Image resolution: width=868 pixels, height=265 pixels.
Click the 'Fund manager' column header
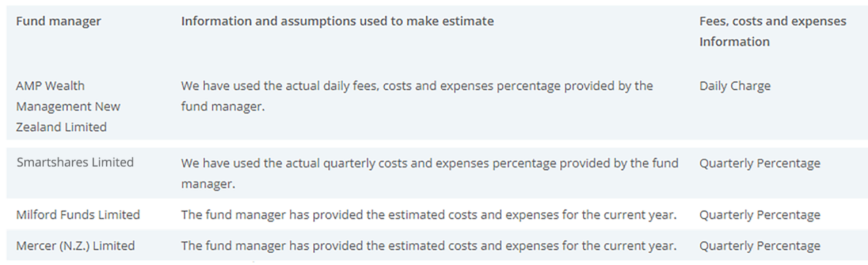click(x=58, y=21)
